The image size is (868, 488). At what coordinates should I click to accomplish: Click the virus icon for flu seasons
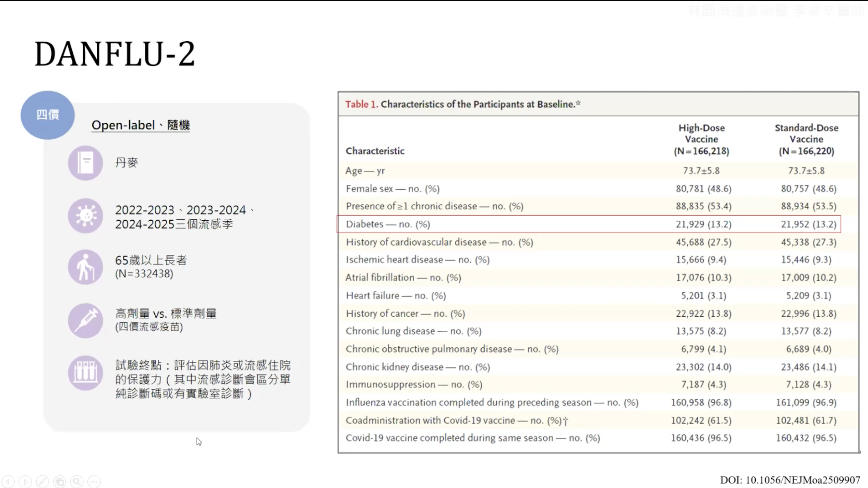(x=85, y=216)
